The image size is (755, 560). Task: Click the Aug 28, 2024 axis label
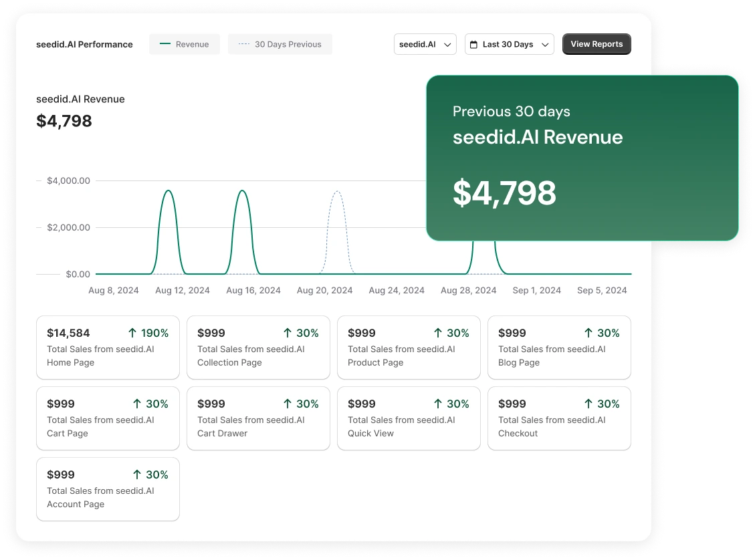pos(469,290)
